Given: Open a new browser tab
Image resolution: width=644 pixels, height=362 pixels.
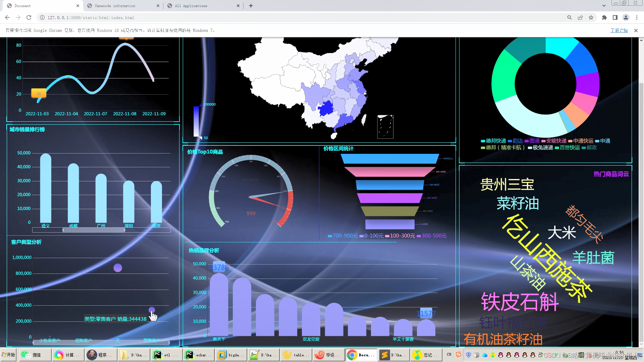Looking at the screenshot, I should 251,6.
